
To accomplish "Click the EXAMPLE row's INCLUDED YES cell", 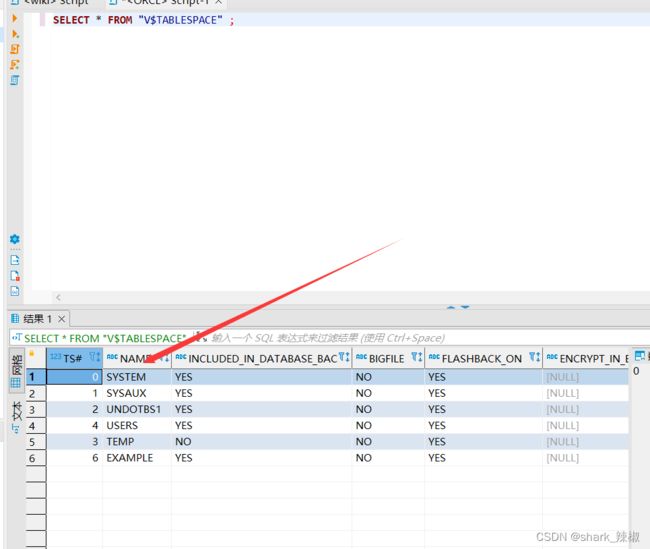I will click(x=262, y=458).
